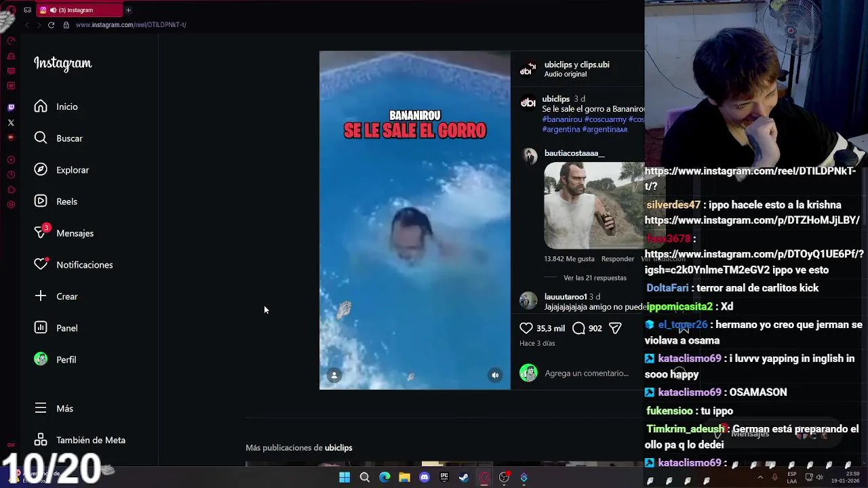Click Responder under bautiacostaaaa_ comment
Screen dimensions: 868x488
click(x=618, y=259)
